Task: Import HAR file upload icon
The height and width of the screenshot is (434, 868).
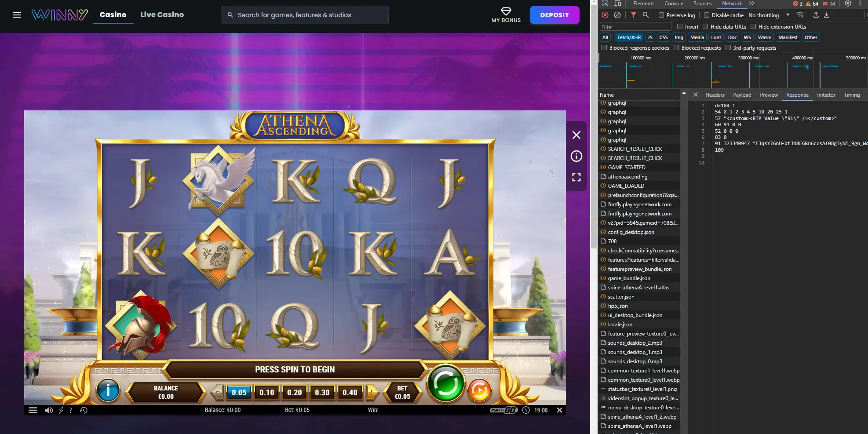Action: [816, 15]
